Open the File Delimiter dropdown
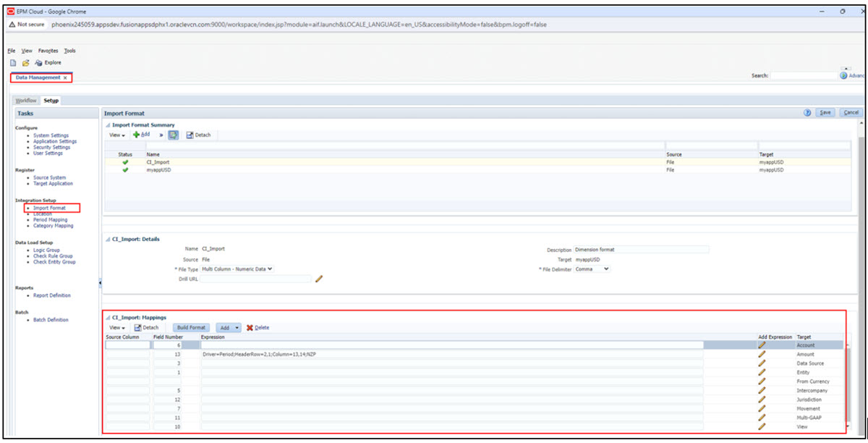 click(x=592, y=269)
